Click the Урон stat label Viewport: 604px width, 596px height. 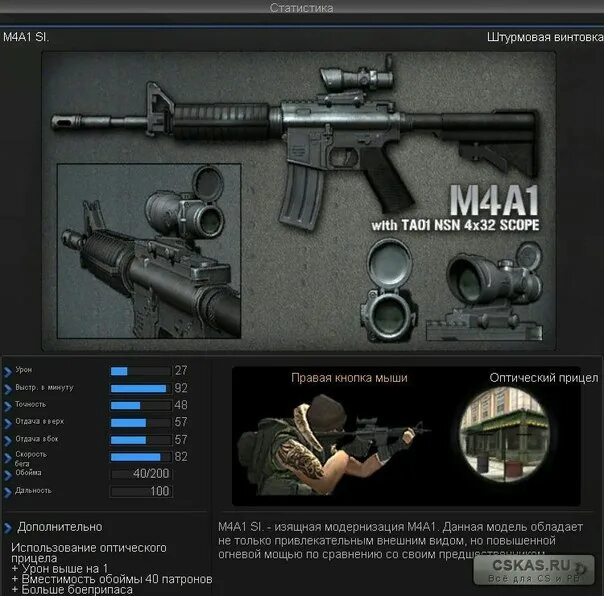[23, 369]
